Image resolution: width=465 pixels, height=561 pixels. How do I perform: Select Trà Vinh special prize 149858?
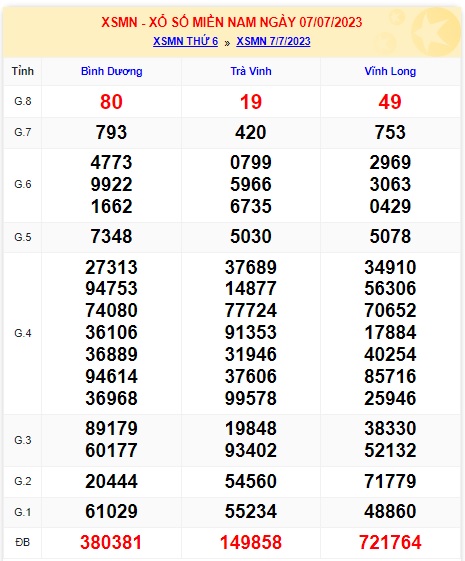[x=251, y=542]
